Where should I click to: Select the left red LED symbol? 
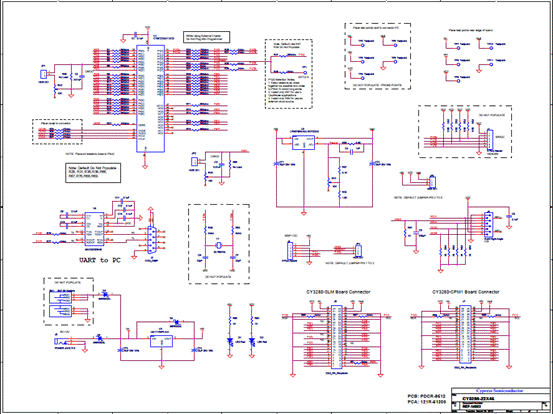point(230,341)
